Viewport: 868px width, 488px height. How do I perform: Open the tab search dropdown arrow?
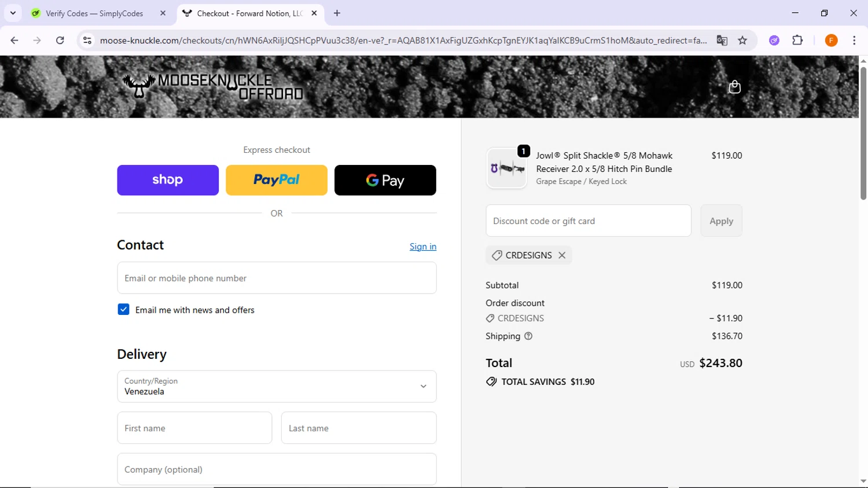pyautogui.click(x=13, y=13)
